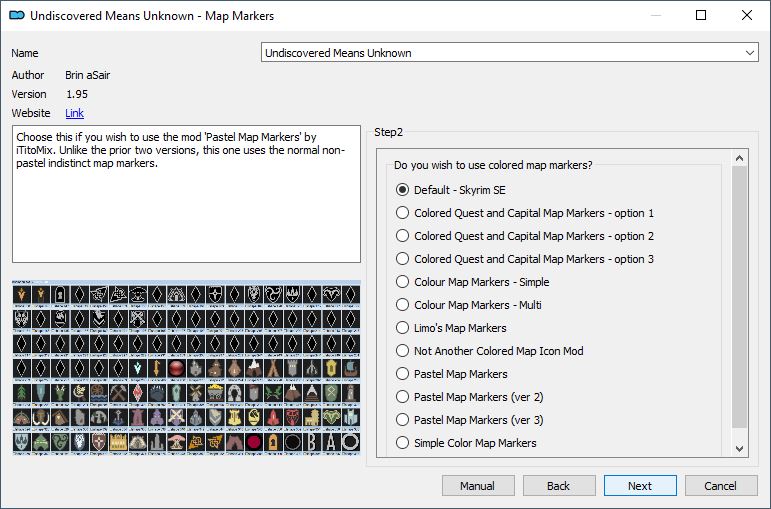Click the red sphere marker in preview image
Viewport: 771px width, 509px height.
pyautogui.click(x=176, y=368)
